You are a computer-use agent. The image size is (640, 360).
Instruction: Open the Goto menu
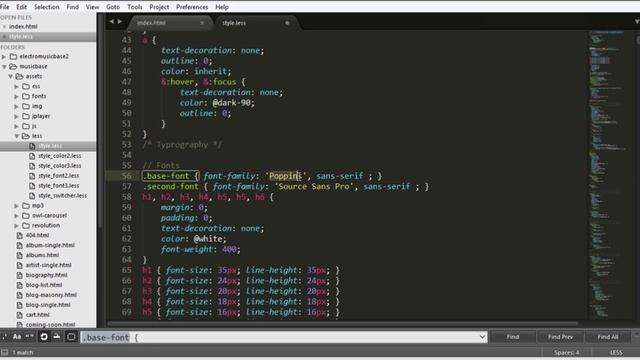113,7
